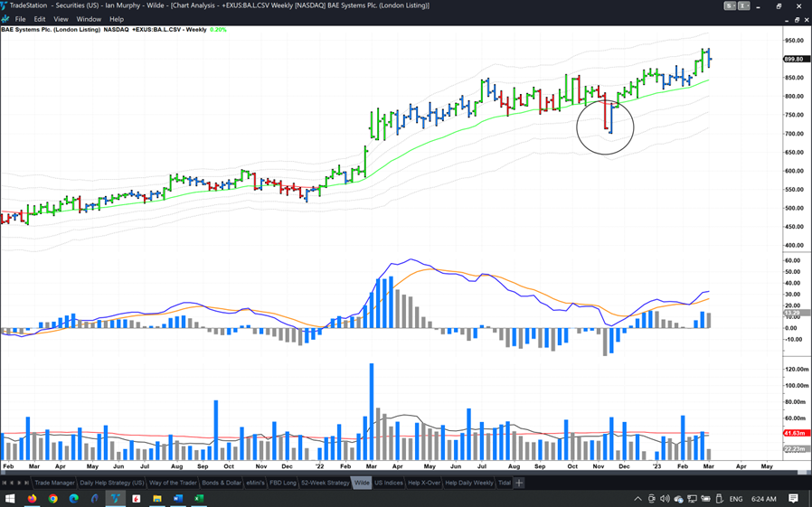The height and width of the screenshot is (507, 812).
Task: Click the blue feather app taskbar icon
Action: [94, 499]
